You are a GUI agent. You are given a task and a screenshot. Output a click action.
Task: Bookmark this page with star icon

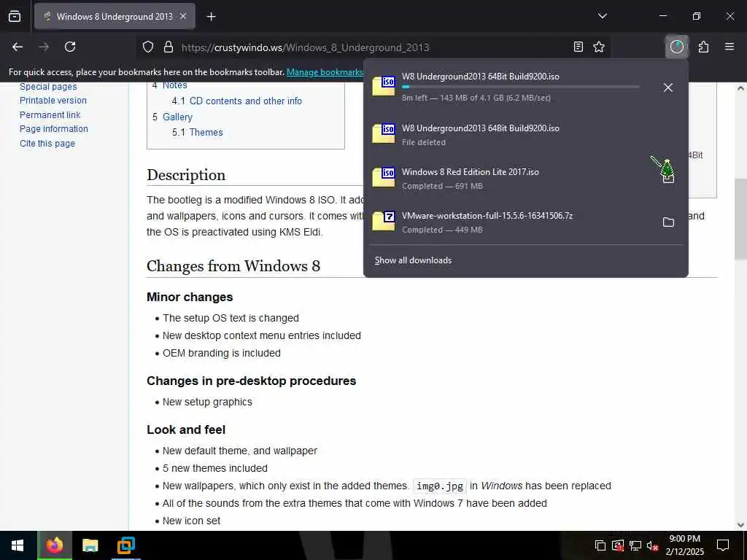599,47
